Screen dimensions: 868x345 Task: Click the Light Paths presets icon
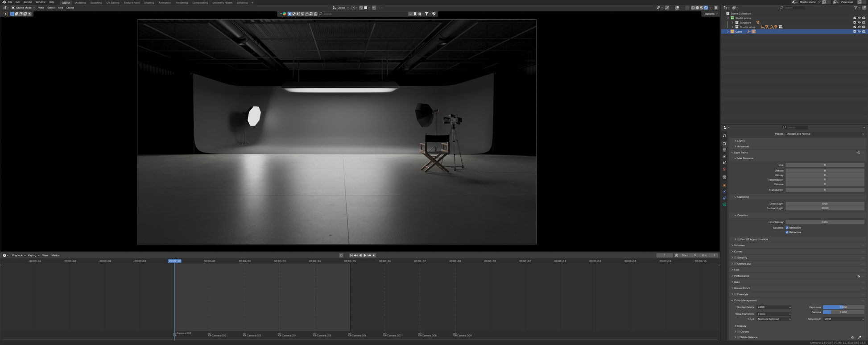click(x=858, y=153)
